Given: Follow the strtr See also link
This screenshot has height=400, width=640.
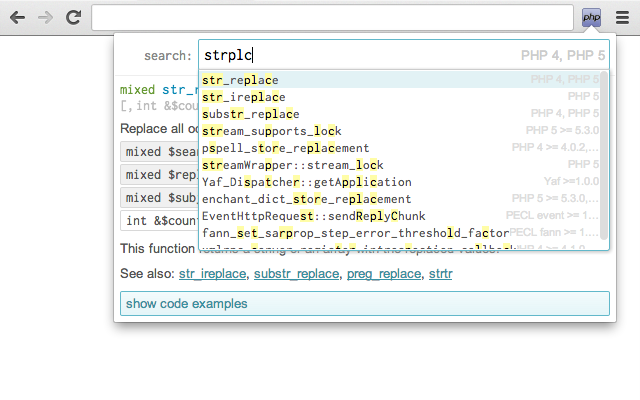Looking at the screenshot, I should pyautogui.click(x=440, y=274).
